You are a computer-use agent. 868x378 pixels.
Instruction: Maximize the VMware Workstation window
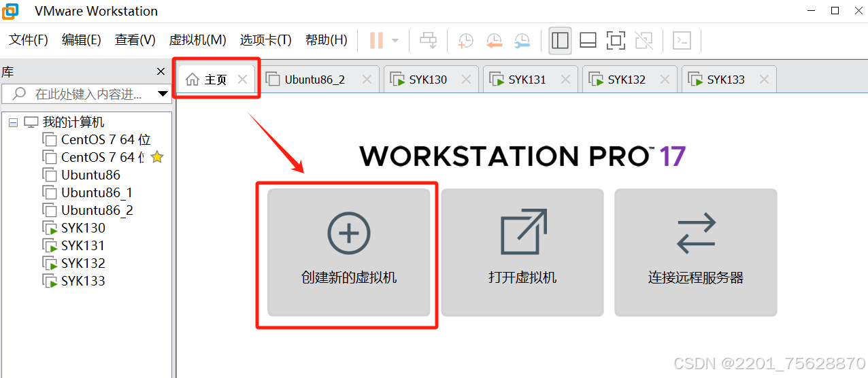point(835,11)
